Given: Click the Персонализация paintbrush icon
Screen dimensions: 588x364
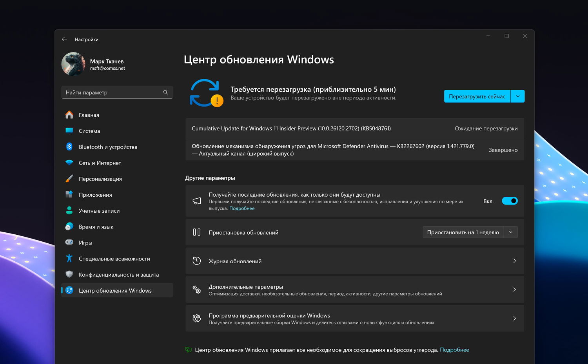Looking at the screenshot, I should coord(69,179).
